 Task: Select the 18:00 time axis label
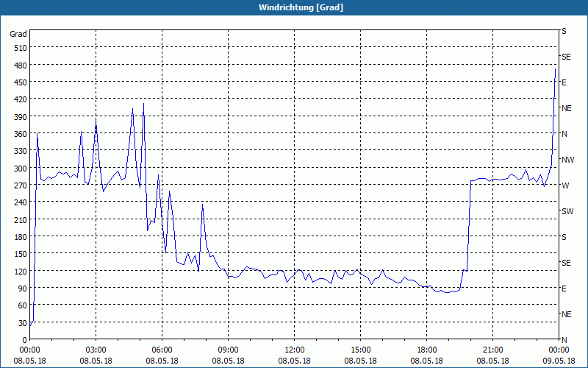427,350
